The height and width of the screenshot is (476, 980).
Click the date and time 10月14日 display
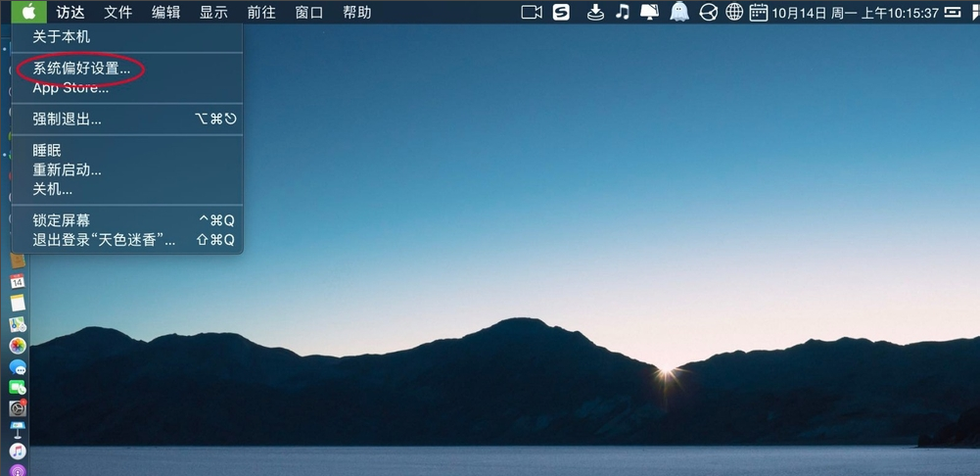(856, 13)
